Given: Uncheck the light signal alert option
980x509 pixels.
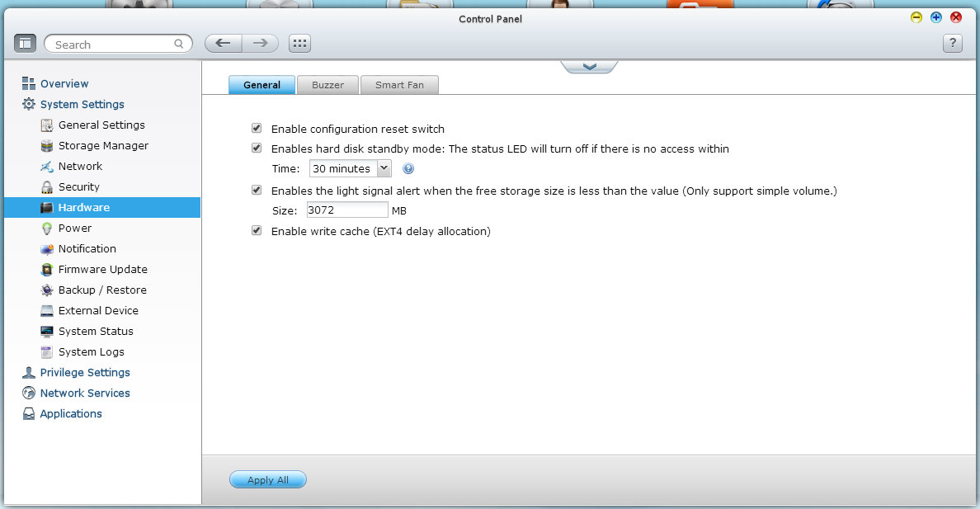Looking at the screenshot, I should tap(257, 191).
